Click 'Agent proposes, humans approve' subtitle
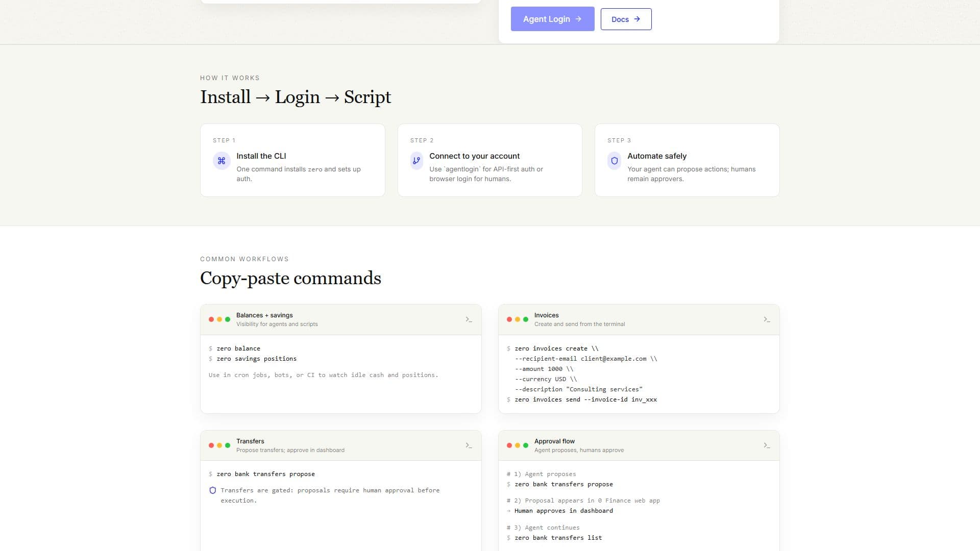The width and height of the screenshot is (980, 551). [579, 450]
